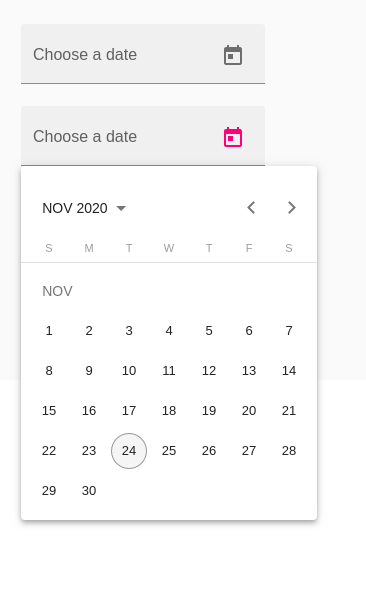Select date 27 in the calendar
366x613 pixels.
point(249,451)
